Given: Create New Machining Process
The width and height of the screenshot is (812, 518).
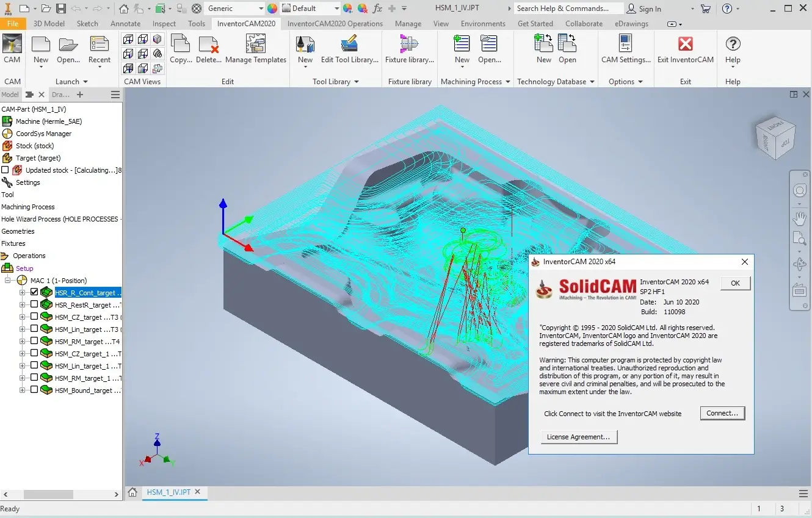Looking at the screenshot, I should click(x=462, y=50).
